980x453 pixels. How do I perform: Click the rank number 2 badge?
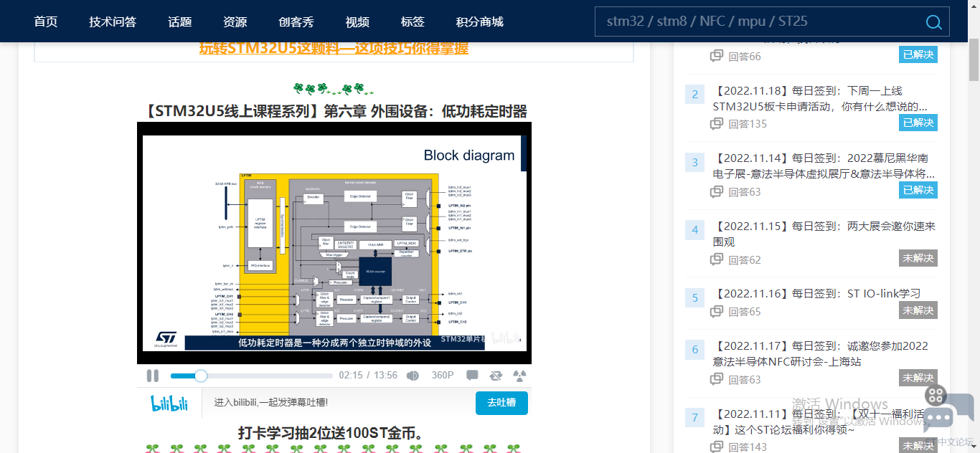(x=694, y=95)
